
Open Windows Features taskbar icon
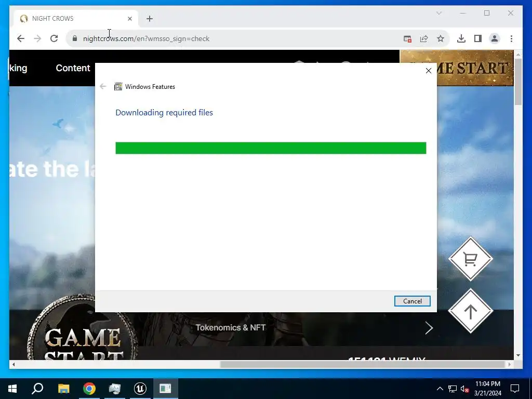[x=165, y=389]
